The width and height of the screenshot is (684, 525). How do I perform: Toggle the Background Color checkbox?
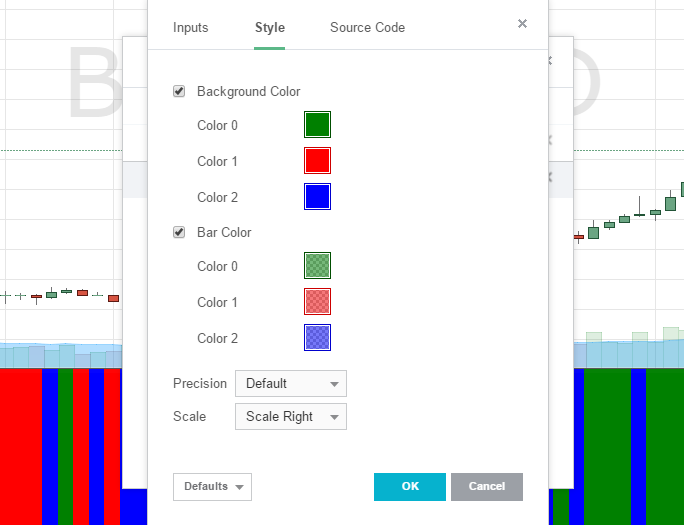(x=179, y=92)
